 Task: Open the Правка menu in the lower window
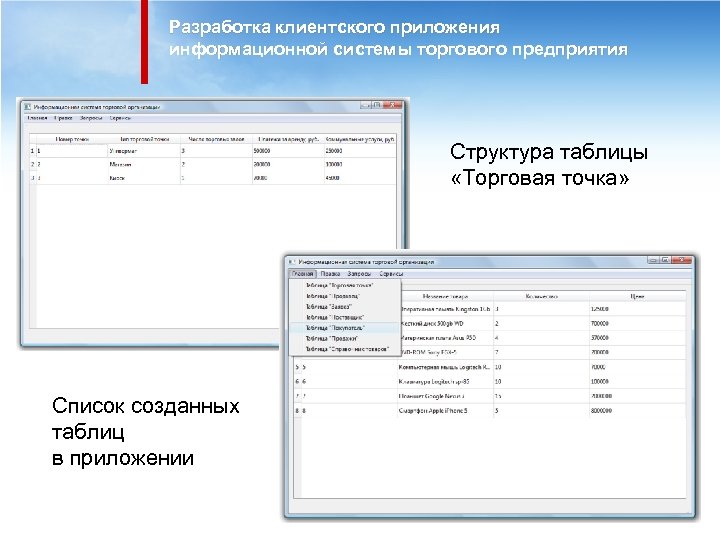click(330, 274)
